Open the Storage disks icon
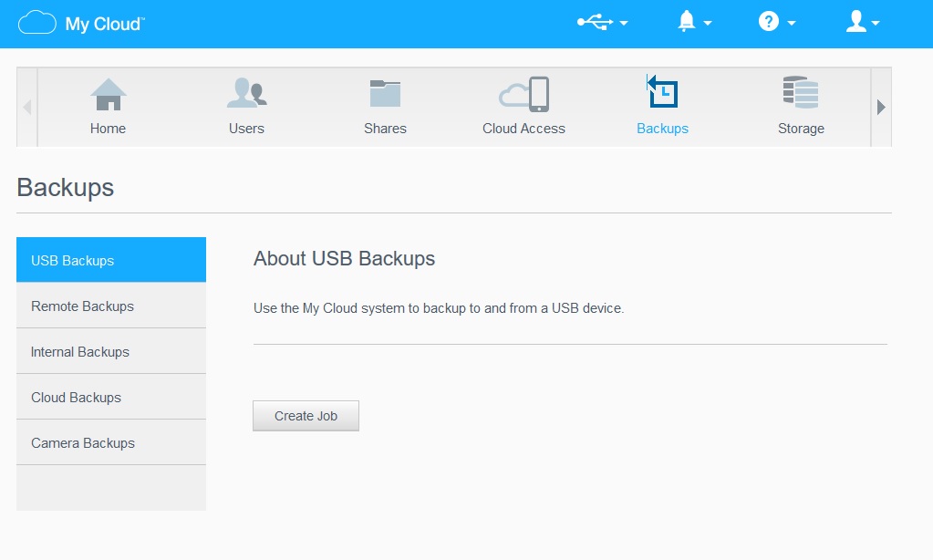Image resolution: width=933 pixels, height=560 pixels. 801,92
